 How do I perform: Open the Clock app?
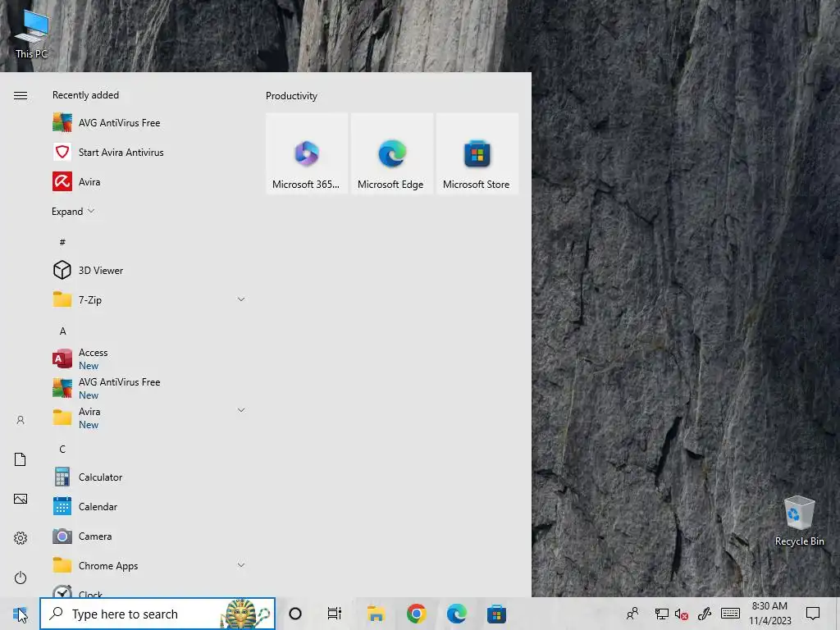tap(148, 590)
